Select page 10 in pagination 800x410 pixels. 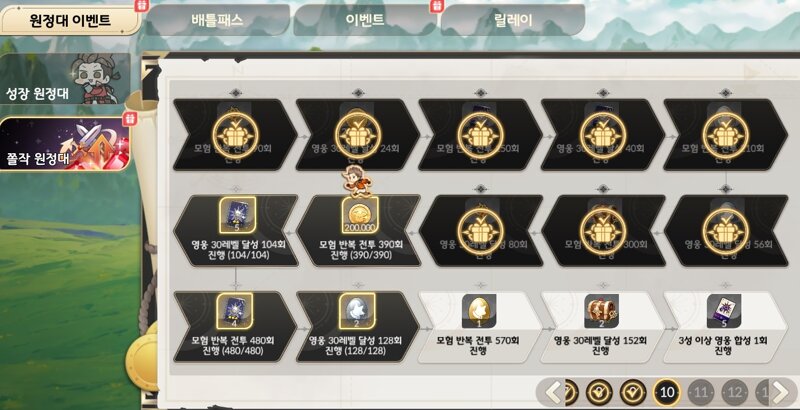click(667, 393)
